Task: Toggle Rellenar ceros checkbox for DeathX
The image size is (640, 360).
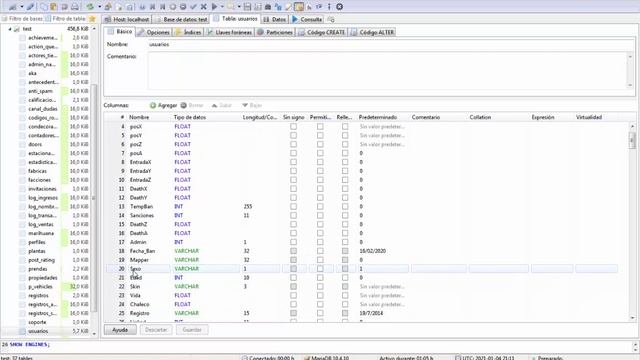Action: [345, 189]
